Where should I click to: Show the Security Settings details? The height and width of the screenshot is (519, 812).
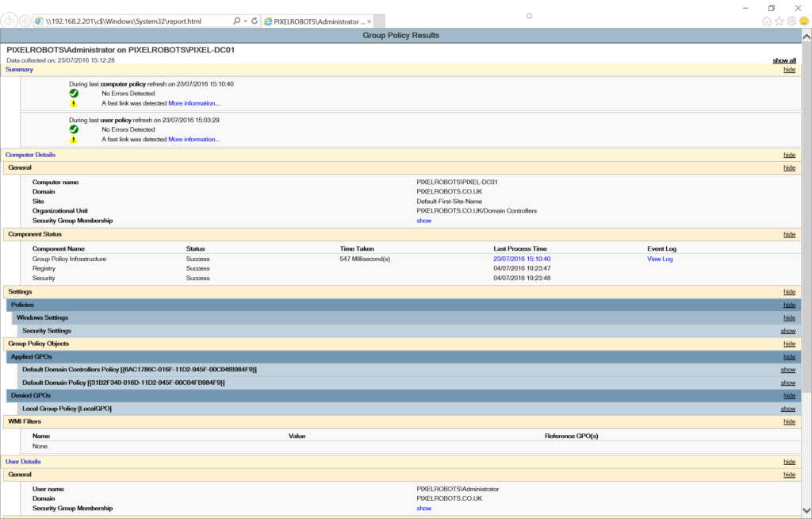[787, 330]
